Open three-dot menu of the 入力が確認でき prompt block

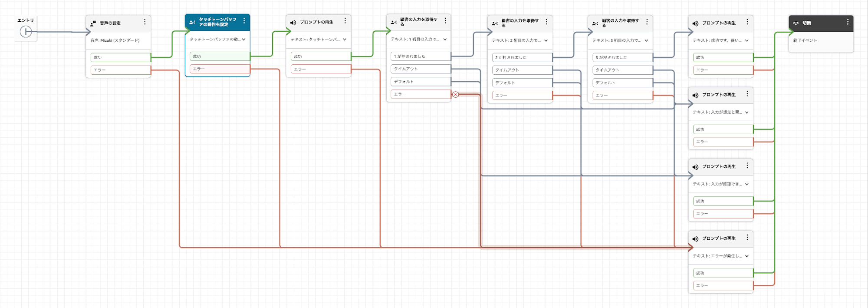747,166
